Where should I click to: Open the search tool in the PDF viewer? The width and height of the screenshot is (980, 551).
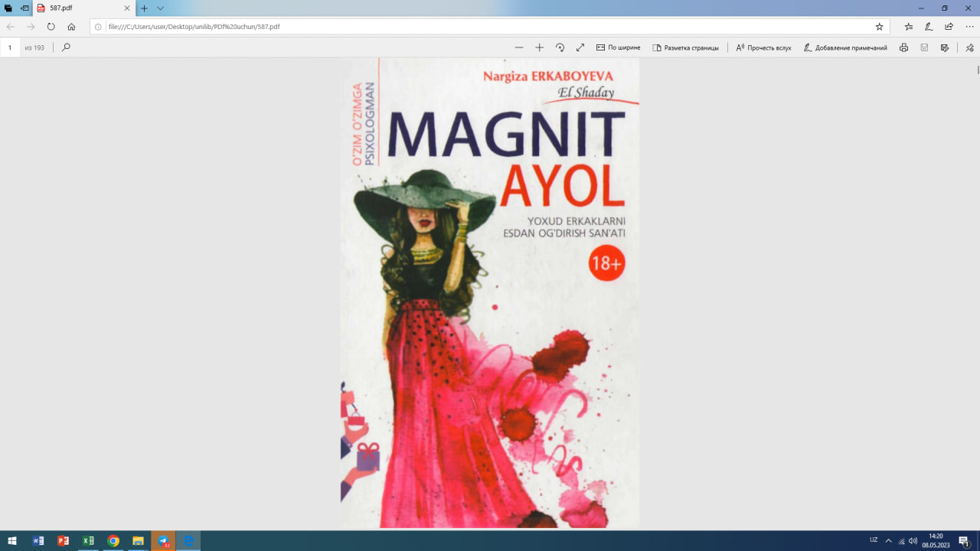tap(65, 47)
